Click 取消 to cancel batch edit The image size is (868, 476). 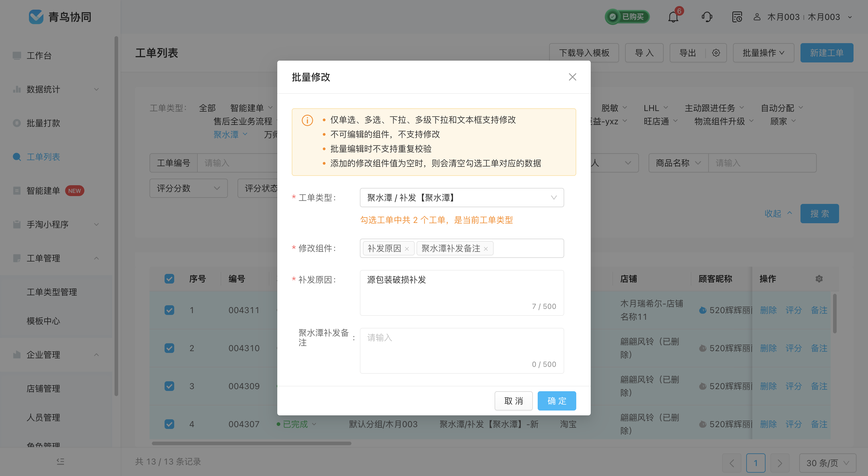(514, 401)
